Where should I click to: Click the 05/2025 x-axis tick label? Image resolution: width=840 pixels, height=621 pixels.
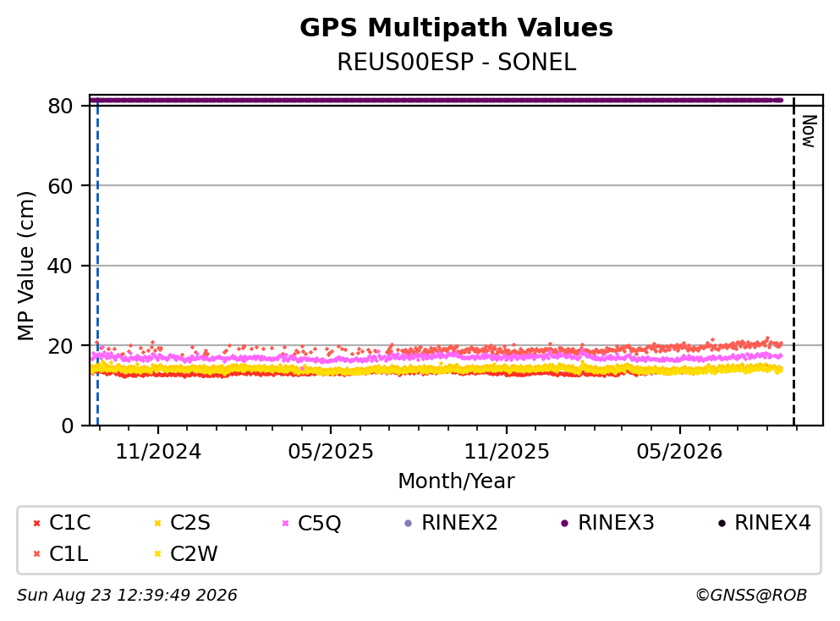coord(331,452)
